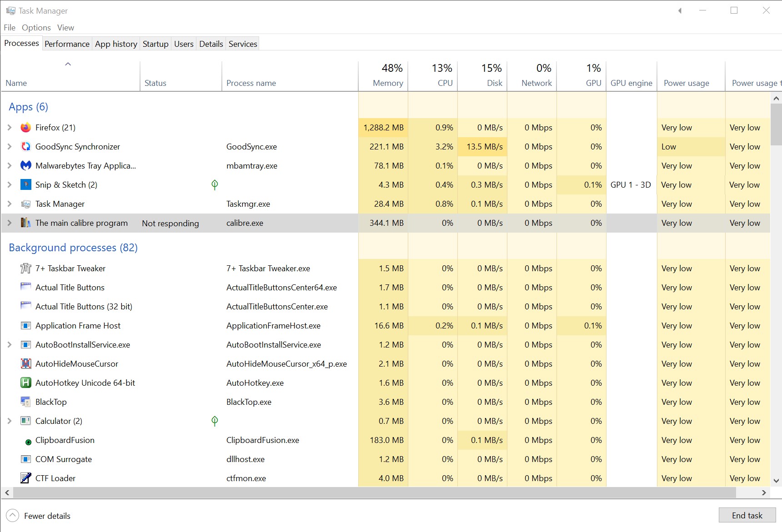782x532 pixels.
Task: Sort by the GPU column header
Action: 581,76
